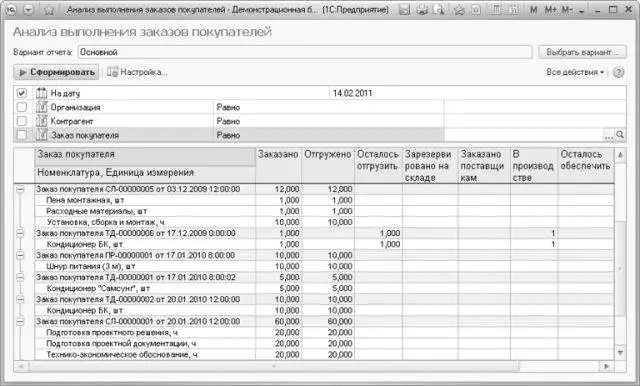Check the Контрагент filter checkbox
The width and height of the screenshot is (640, 386).
click(x=22, y=121)
